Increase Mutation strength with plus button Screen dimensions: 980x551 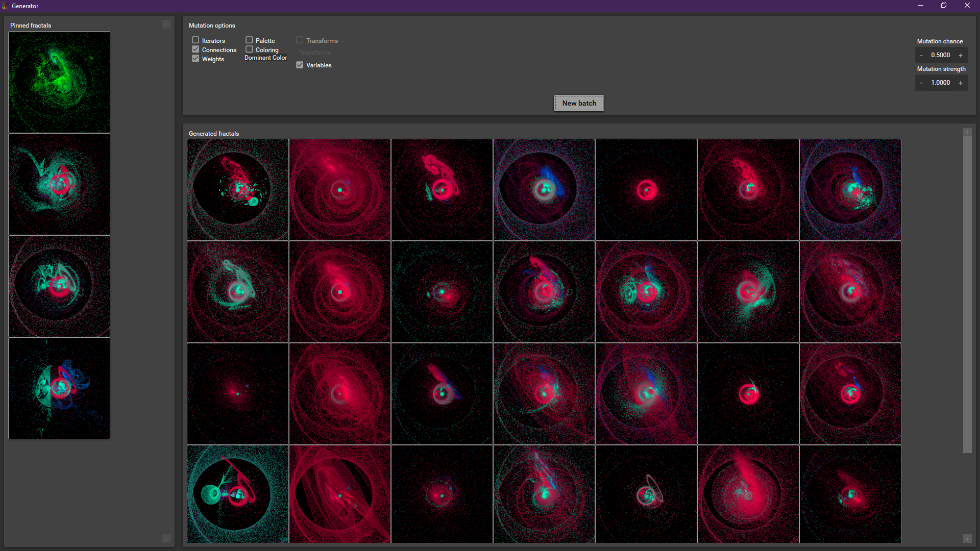pos(961,83)
